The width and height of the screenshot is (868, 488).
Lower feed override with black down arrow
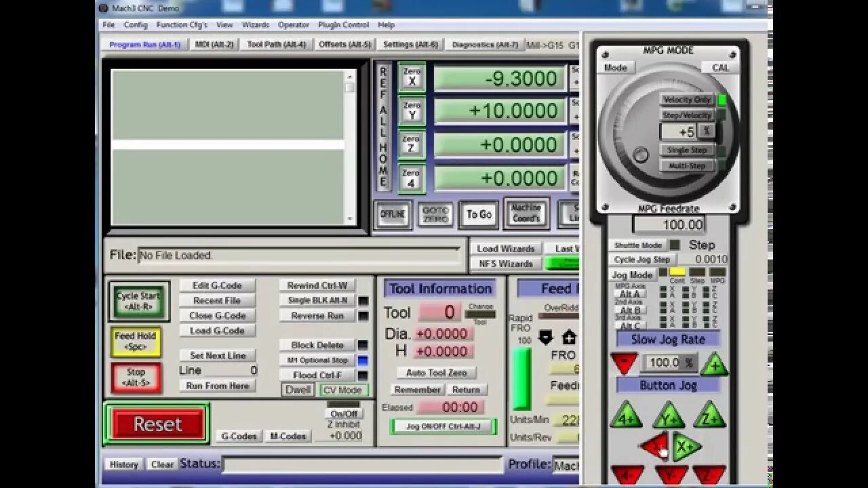pyautogui.click(x=546, y=338)
